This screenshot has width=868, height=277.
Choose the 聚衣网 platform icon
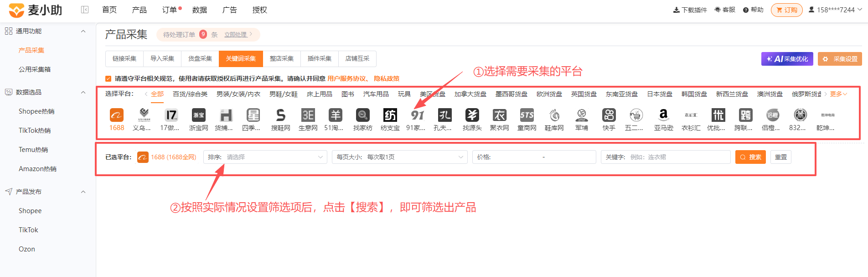500,115
